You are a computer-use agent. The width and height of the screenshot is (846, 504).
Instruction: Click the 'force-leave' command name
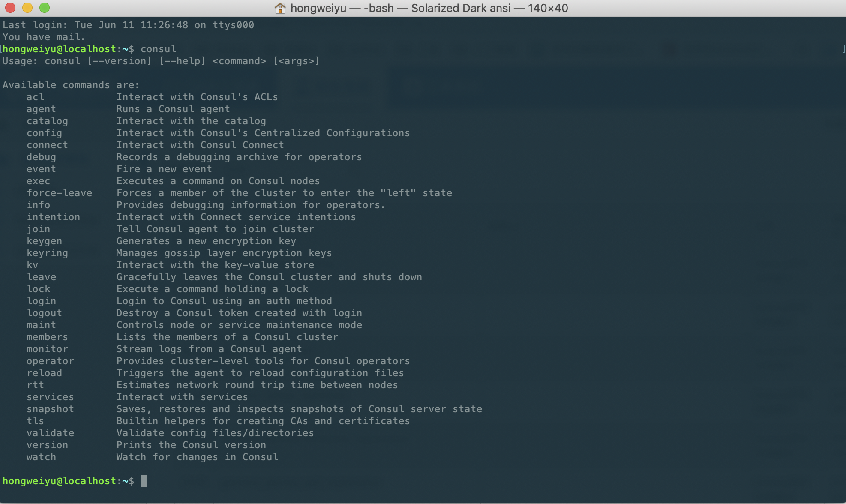pos(59,193)
